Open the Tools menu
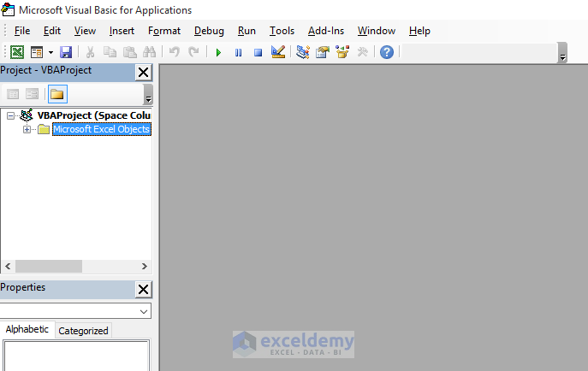This screenshot has height=371, width=588. pos(282,31)
